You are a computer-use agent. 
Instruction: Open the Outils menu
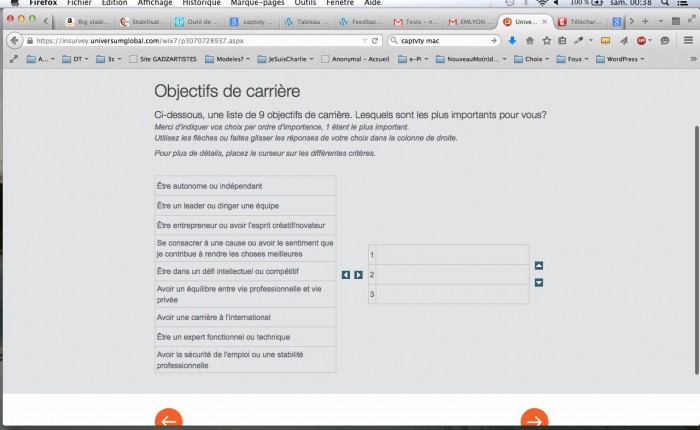point(305,3)
